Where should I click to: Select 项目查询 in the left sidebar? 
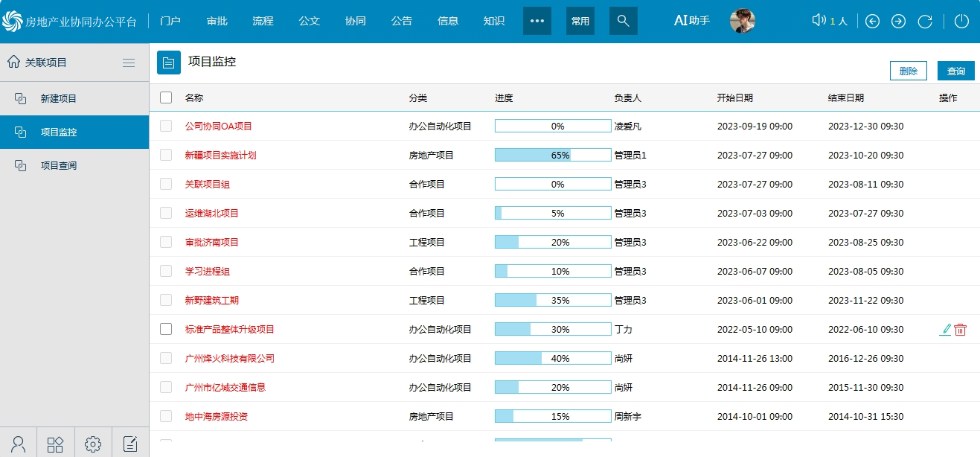coord(59,165)
